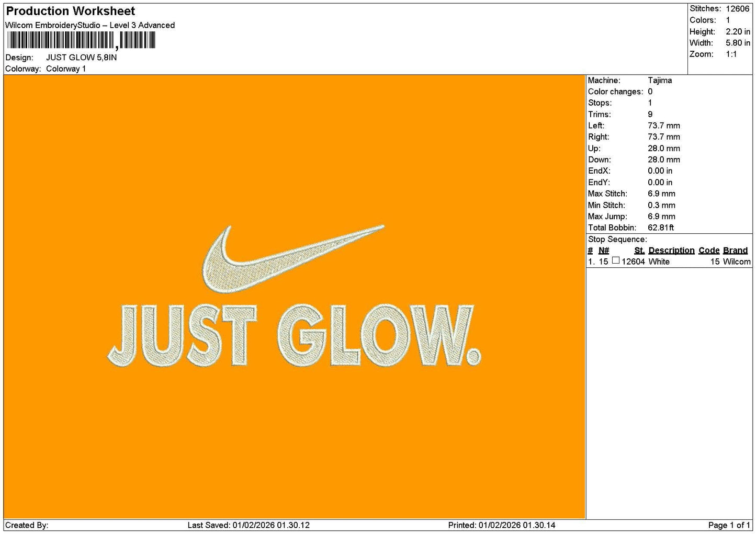Select the Height value 2.20 in
The height and width of the screenshot is (534, 756).
(x=738, y=32)
